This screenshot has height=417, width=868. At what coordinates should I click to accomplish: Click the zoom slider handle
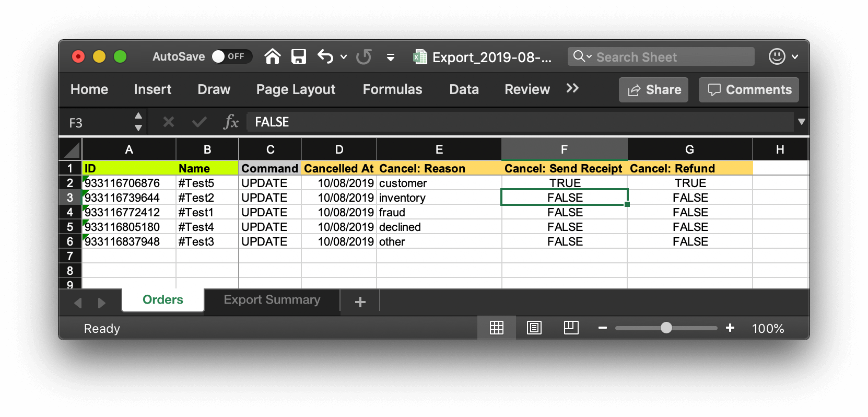[666, 328]
